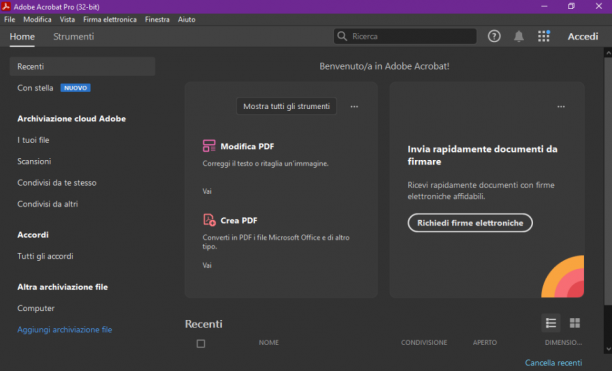Click the Modifica PDF title text
The height and width of the screenshot is (371, 612).
tap(247, 146)
